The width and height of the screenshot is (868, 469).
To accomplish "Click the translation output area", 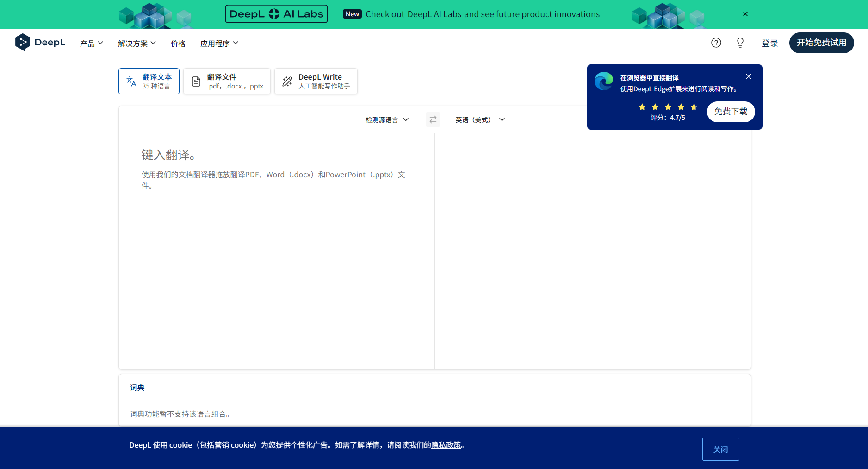I will pyautogui.click(x=593, y=251).
